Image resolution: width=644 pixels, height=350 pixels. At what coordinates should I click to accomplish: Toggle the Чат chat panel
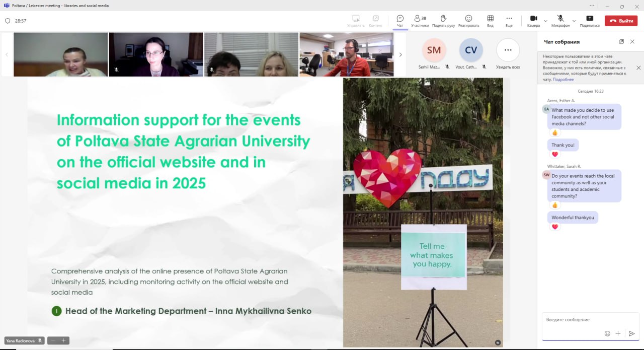400,19
